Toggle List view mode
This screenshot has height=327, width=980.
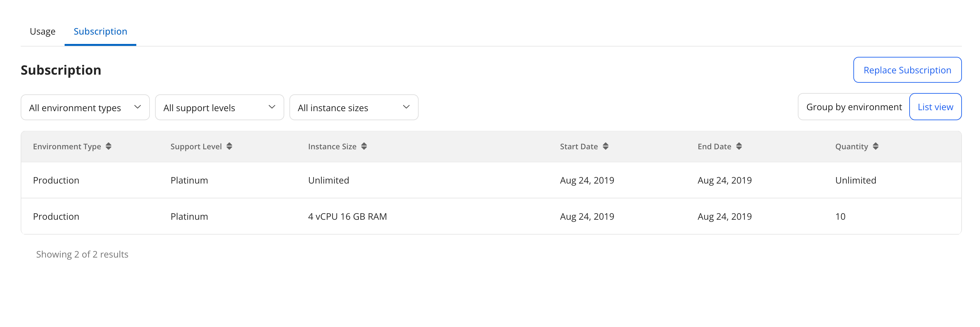[x=935, y=107]
